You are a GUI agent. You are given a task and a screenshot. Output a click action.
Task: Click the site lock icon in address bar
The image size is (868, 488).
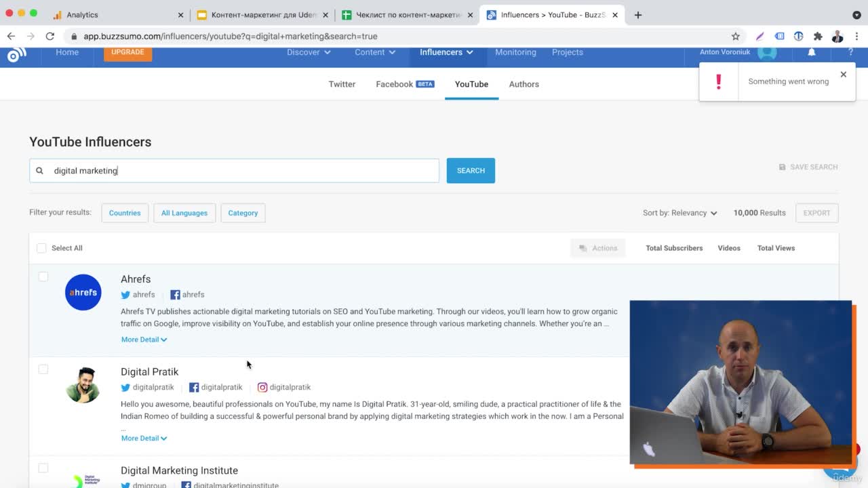pyautogui.click(x=73, y=37)
